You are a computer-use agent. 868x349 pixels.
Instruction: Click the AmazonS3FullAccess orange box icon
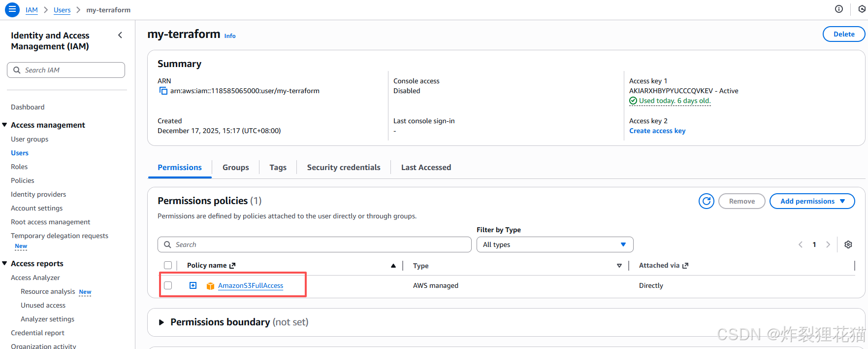pyautogui.click(x=210, y=286)
